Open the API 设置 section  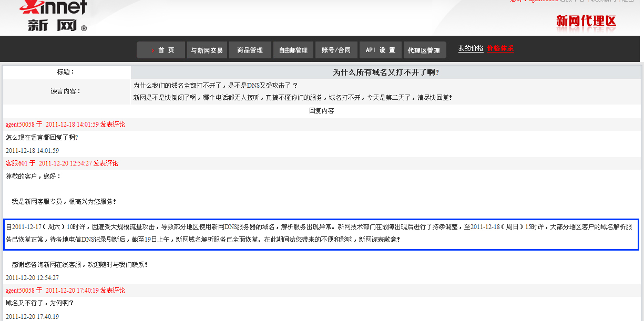tap(381, 50)
